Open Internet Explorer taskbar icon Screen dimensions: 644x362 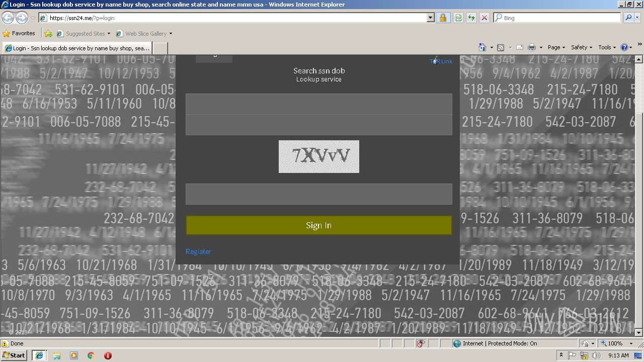(x=39, y=355)
